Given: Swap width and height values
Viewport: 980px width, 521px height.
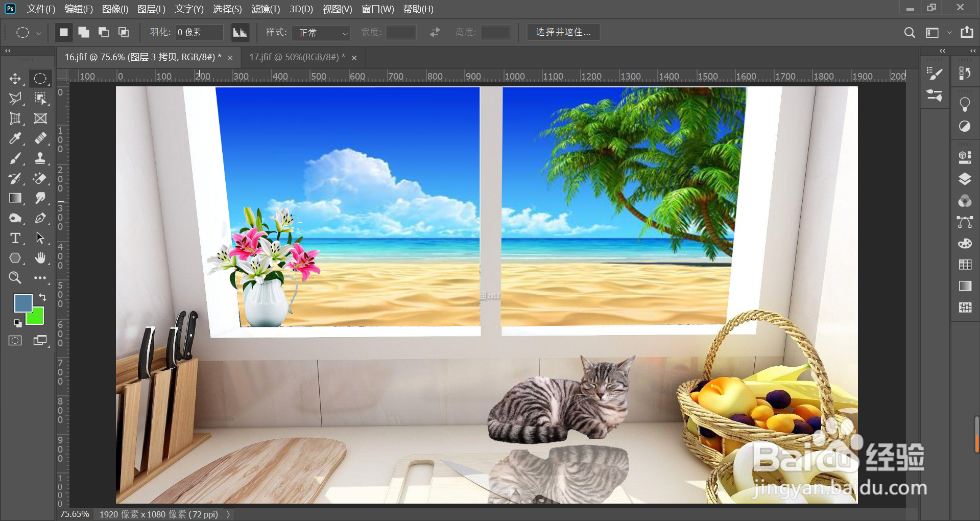Looking at the screenshot, I should (x=435, y=32).
